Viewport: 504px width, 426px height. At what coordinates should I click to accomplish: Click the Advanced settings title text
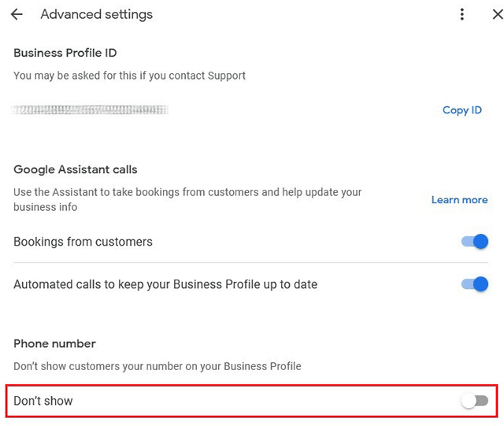point(96,14)
